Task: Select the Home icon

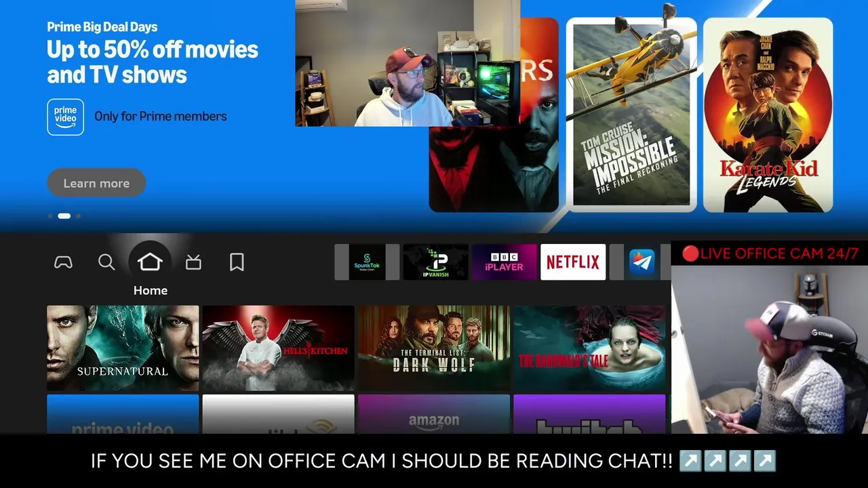Action: coord(150,262)
